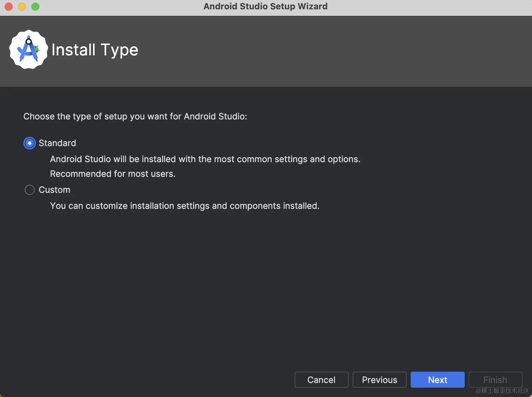Click the "Standard" option label

pyautogui.click(x=57, y=143)
